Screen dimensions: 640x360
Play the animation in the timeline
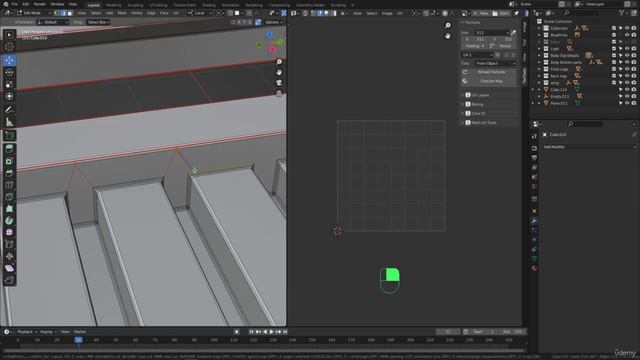(271, 332)
